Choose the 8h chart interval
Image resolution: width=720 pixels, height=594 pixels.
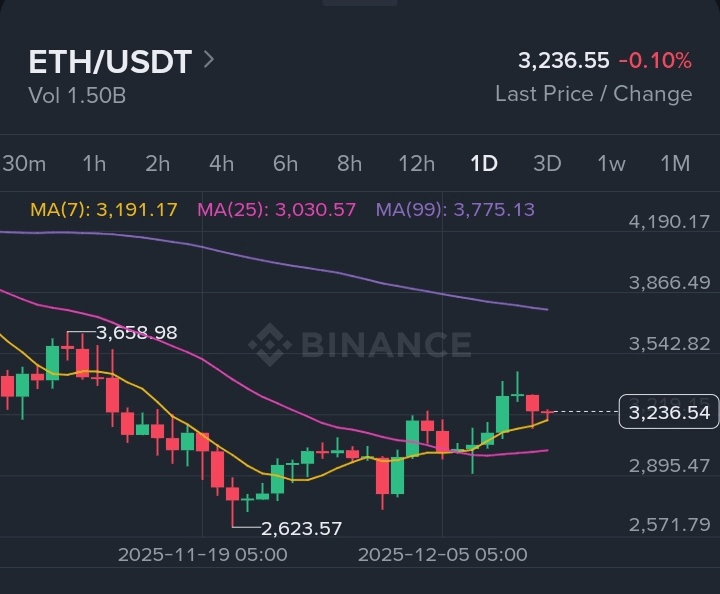349,163
